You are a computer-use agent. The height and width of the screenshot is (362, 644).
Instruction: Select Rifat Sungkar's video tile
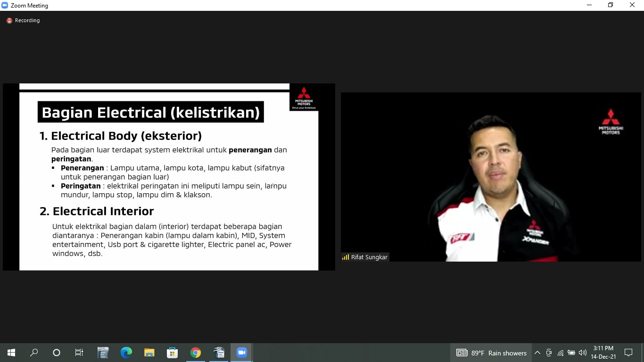coord(490,177)
